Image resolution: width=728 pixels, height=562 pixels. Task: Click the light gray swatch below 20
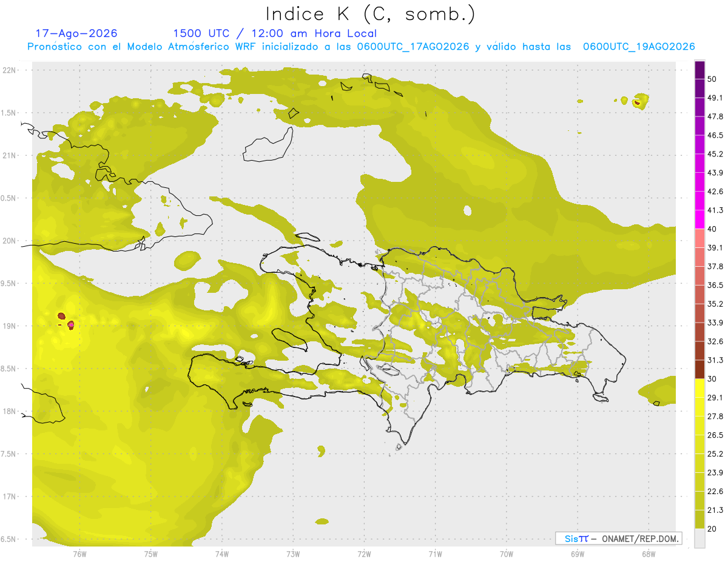pyautogui.click(x=700, y=538)
